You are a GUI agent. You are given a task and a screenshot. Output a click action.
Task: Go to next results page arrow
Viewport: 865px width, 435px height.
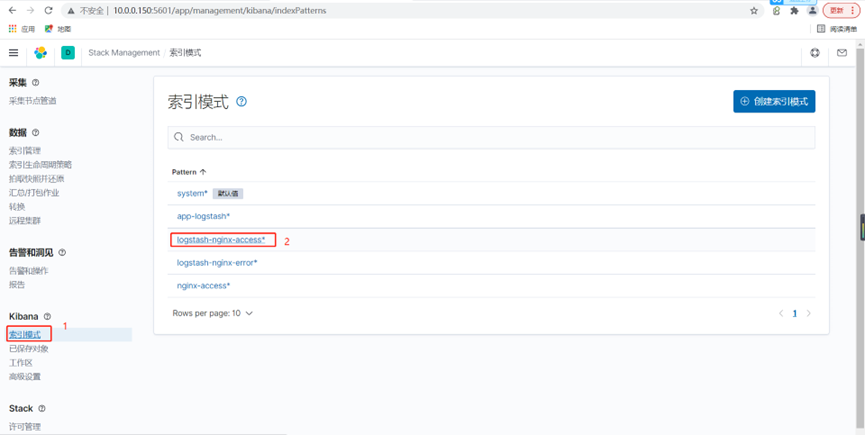point(809,313)
